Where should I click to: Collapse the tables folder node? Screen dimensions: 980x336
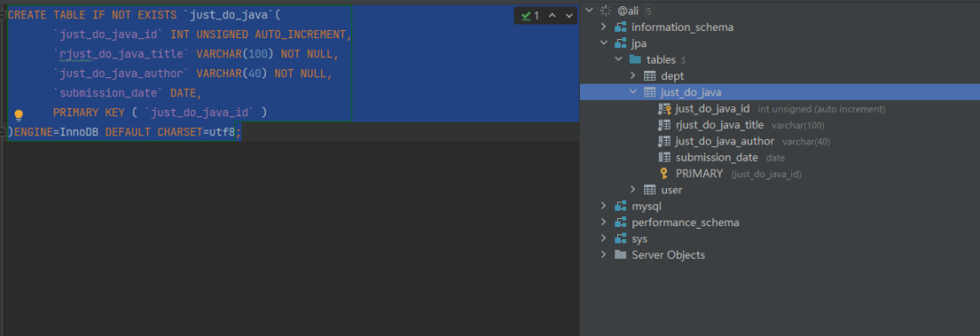point(618,59)
